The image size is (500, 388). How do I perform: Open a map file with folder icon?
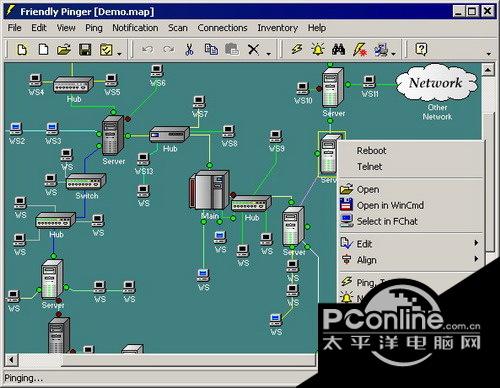[x=64, y=50]
